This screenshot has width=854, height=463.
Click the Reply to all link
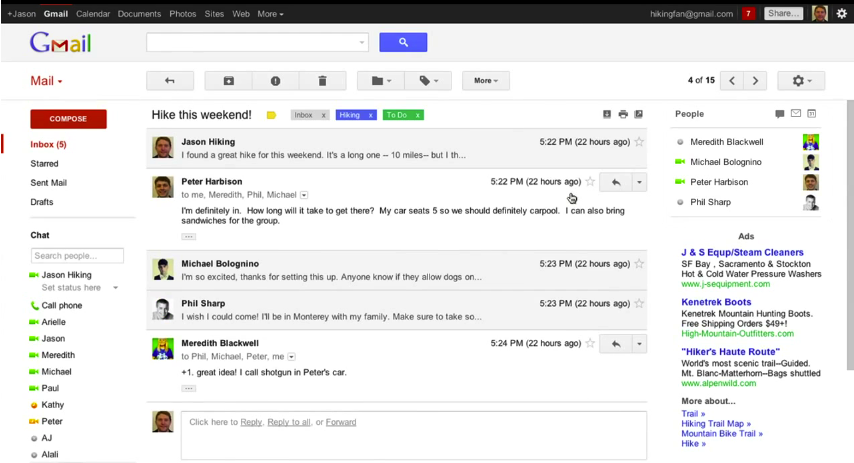(x=289, y=422)
